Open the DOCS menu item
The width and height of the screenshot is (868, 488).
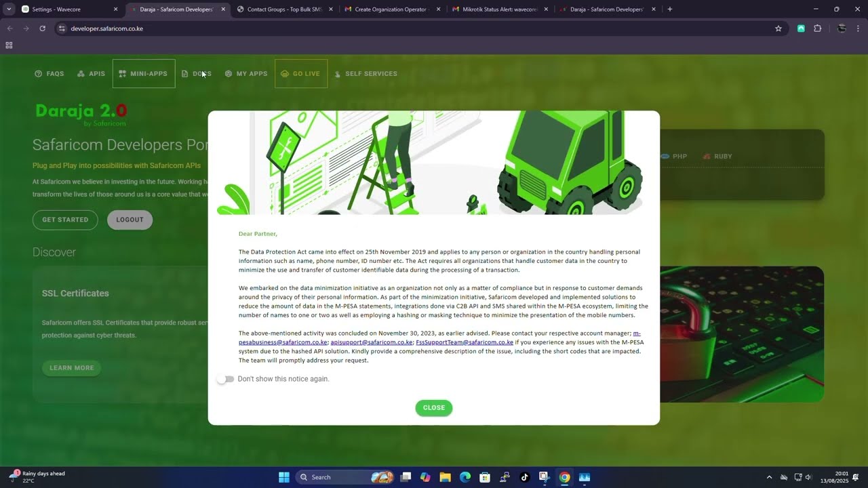click(197, 74)
